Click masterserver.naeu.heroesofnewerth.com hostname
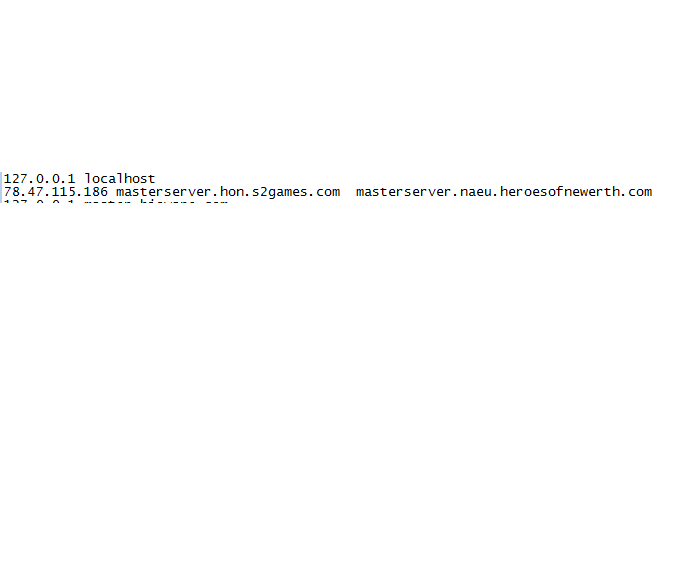 tap(504, 191)
